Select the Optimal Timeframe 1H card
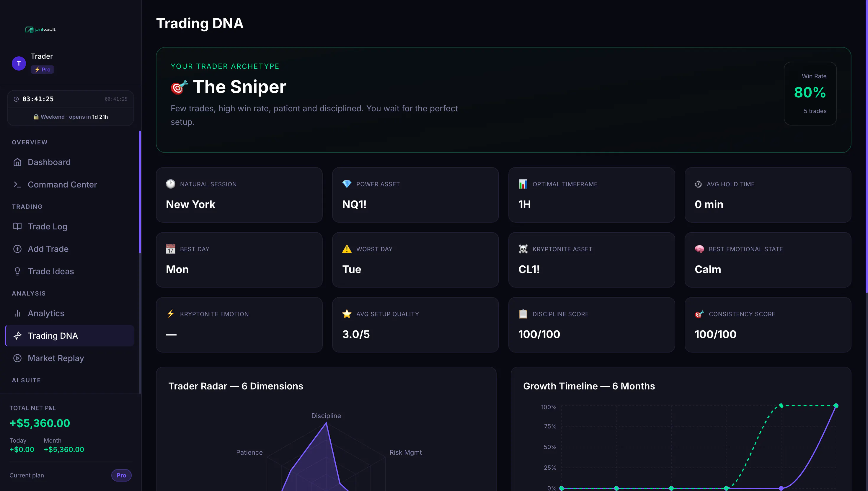The image size is (868, 491). coord(591,195)
